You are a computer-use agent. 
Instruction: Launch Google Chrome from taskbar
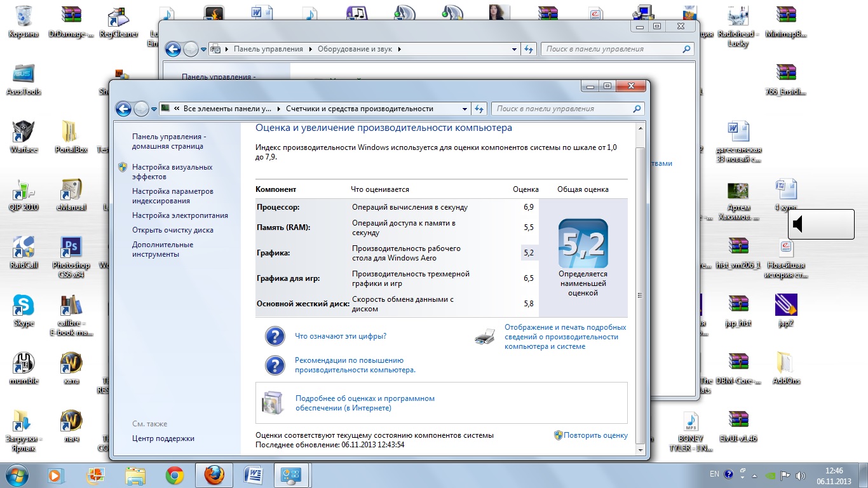coord(175,475)
